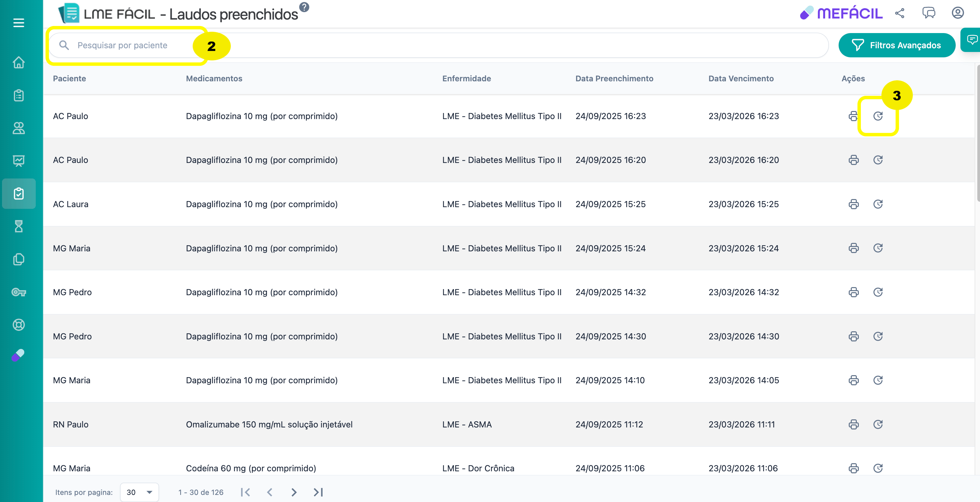Open the hamburger menu in sidebar
This screenshot has width=980, height=502.
[x=19, y=23]
